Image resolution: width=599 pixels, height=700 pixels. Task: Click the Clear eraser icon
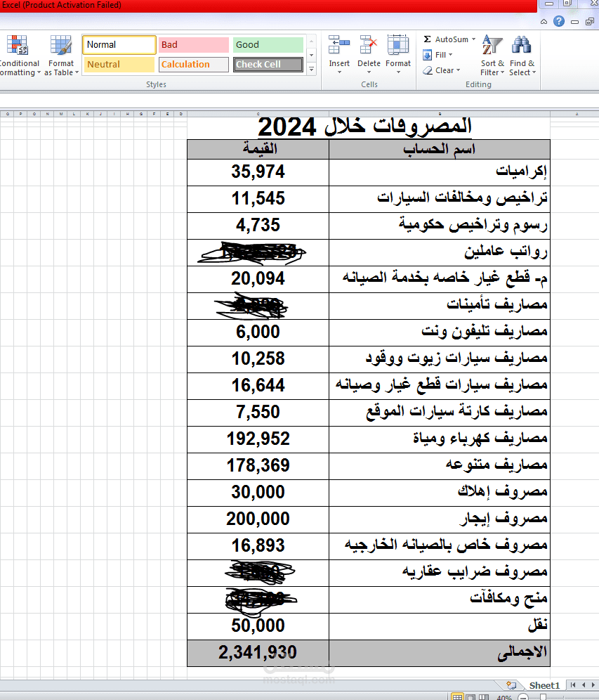click(427, 70)
